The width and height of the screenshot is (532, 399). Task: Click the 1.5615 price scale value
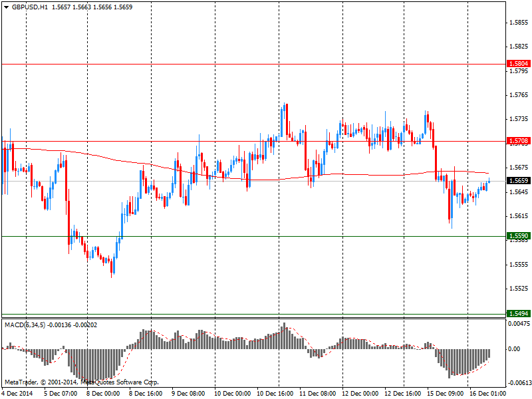[x=519, y=216]
